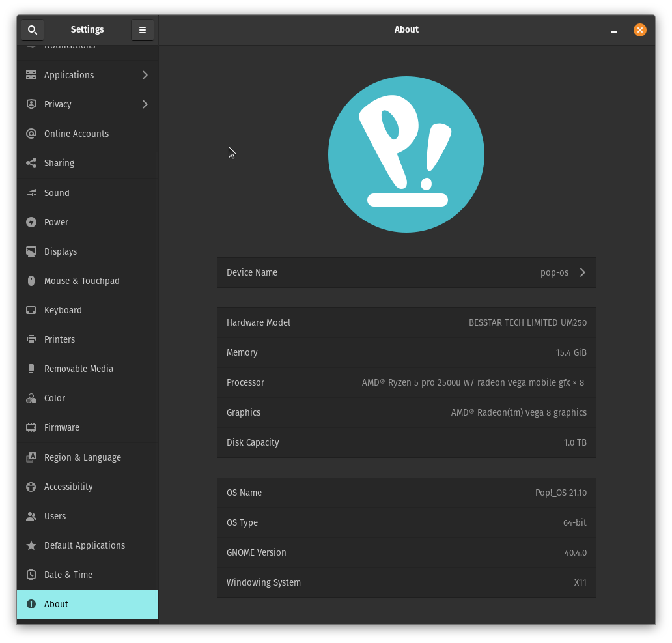Click the Displays monitor icon
This screenshot has height=643, width=672.
tap(31, 251)
